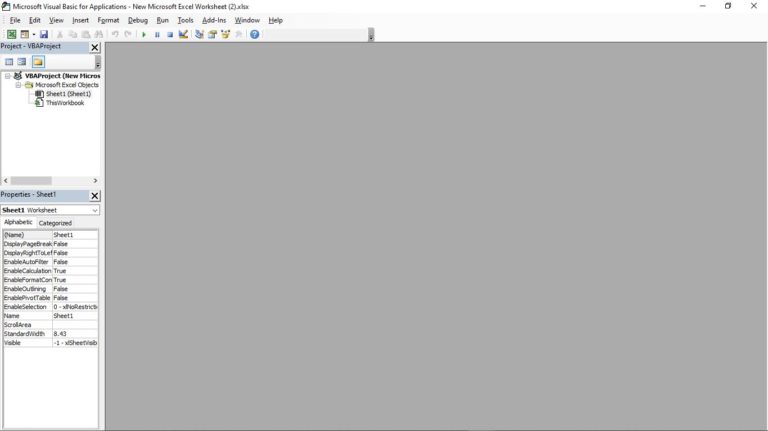
Task: Open Project pane toolbar options arrow
Action: 97,63
